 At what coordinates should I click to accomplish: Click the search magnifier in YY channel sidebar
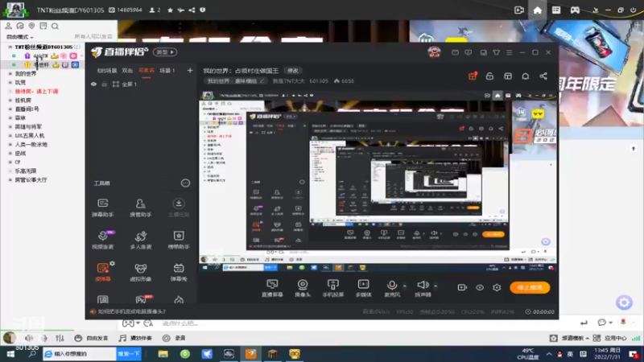[55, 27]
